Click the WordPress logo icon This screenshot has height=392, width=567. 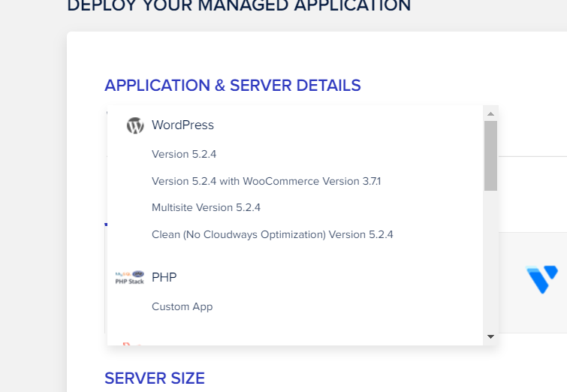coord(135,125)
